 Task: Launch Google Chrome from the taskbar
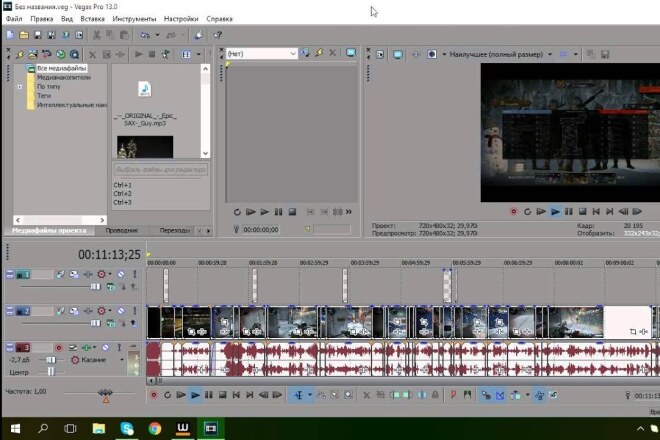tap(155, 429)
